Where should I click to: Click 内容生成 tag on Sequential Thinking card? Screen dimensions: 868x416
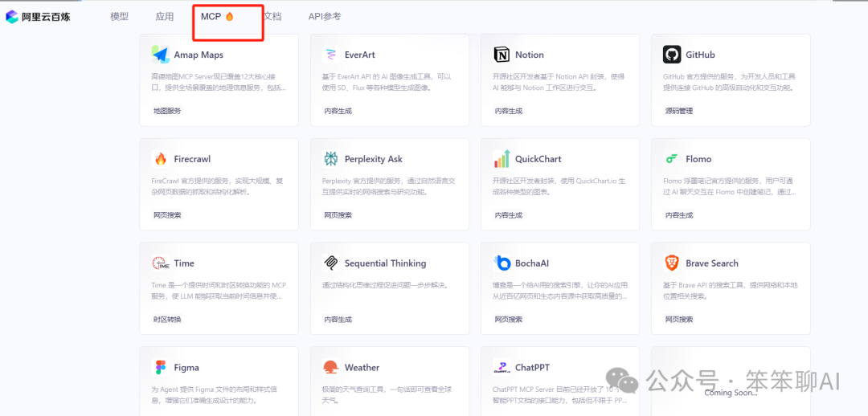338,319
